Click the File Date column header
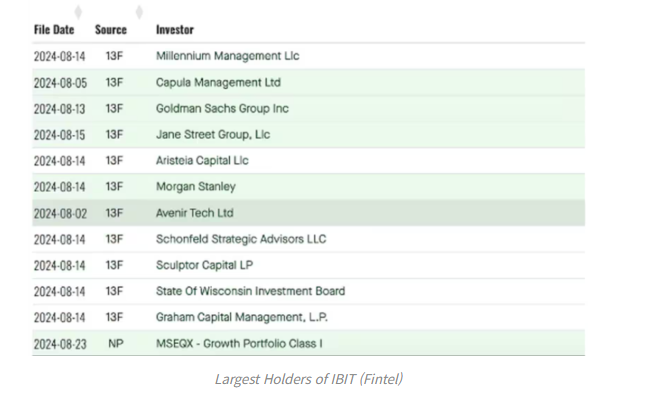Image resolution: width=647 pixels, height=399 pixels. click(x=54, y=30)
